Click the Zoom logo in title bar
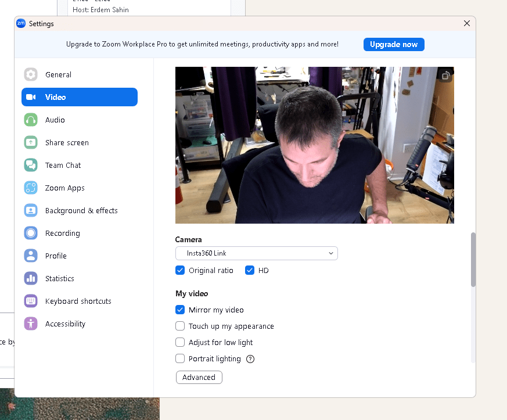 tap(21, 23)
